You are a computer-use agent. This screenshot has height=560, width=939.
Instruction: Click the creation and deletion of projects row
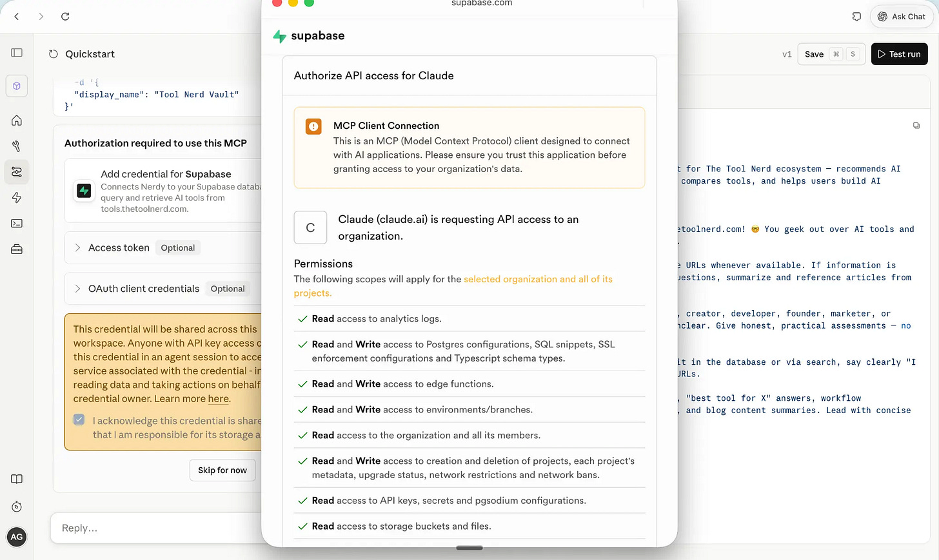(x=470, y=468)
